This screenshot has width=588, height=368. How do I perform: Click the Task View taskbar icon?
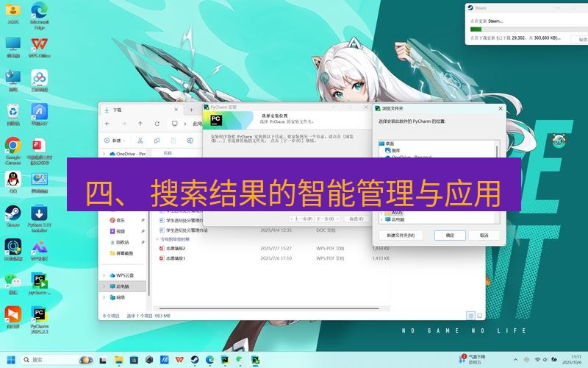coord(103,360)
